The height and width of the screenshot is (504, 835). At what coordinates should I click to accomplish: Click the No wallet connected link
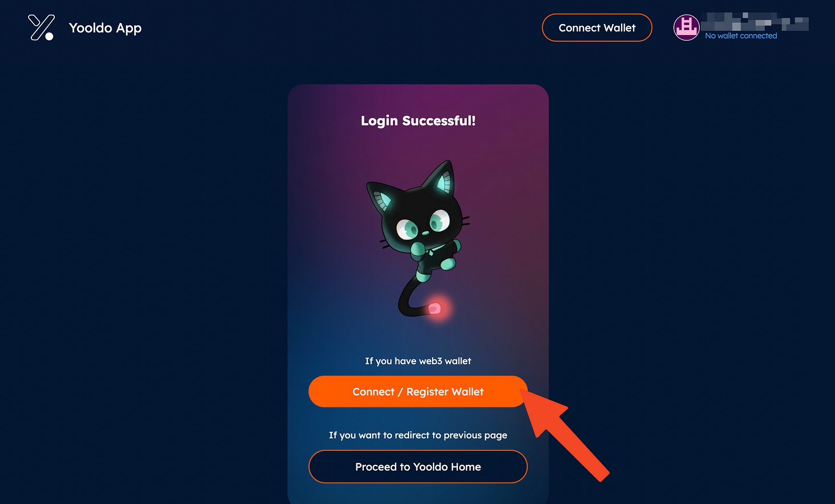741,35
